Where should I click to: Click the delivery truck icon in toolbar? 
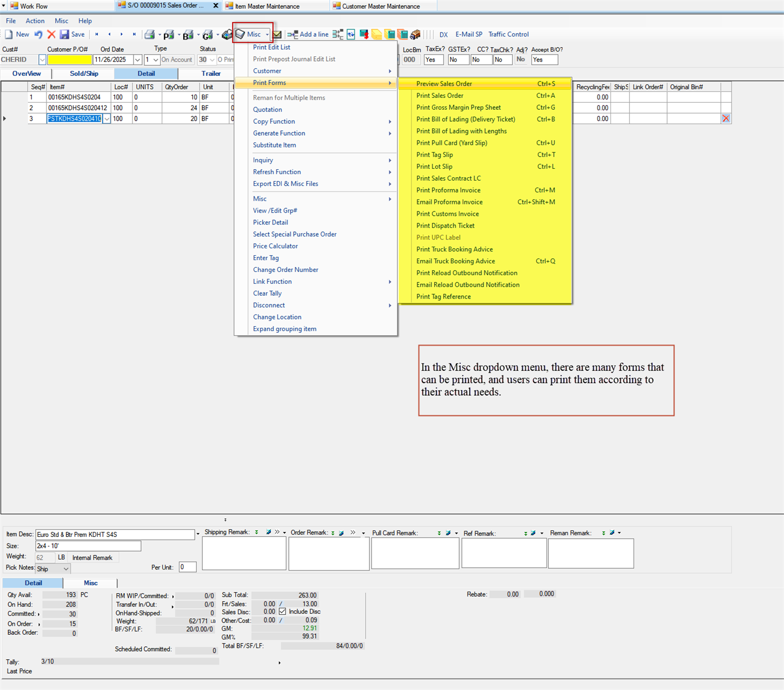[415, 35]
